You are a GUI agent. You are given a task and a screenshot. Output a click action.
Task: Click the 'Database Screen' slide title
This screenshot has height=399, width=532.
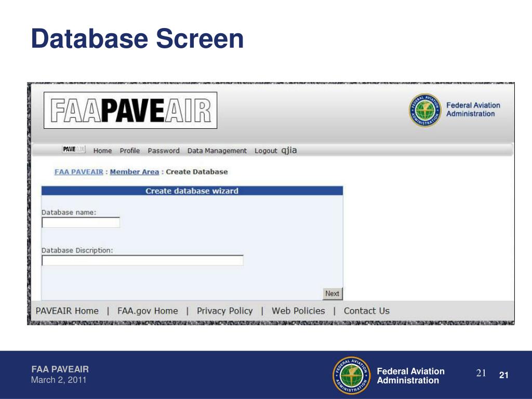(x=137, y=38)
